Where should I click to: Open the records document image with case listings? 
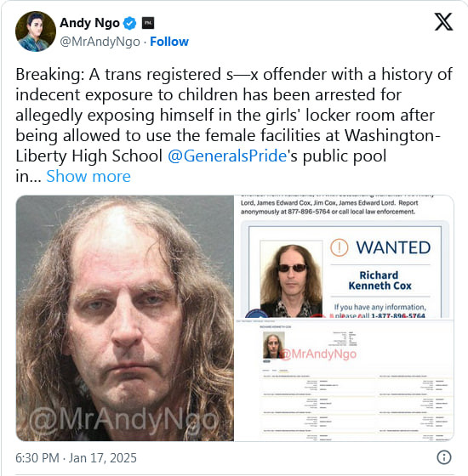pyautogui.click(x=345, y=380)
